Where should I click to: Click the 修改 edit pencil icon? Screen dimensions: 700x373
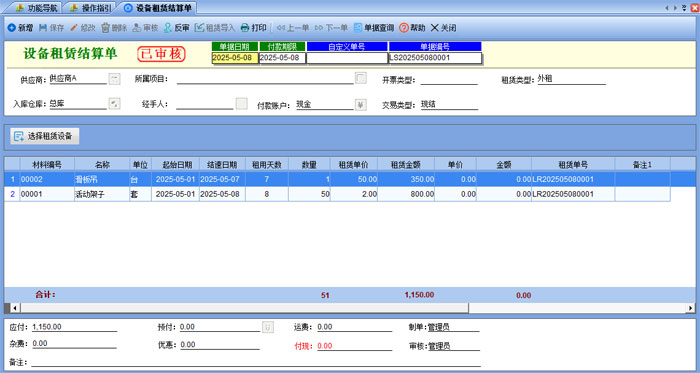[x=74, y=28]
